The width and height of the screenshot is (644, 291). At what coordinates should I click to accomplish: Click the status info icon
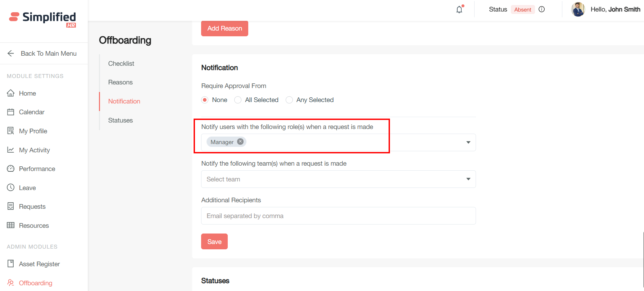pyautogui.click(x=541, y=9)
